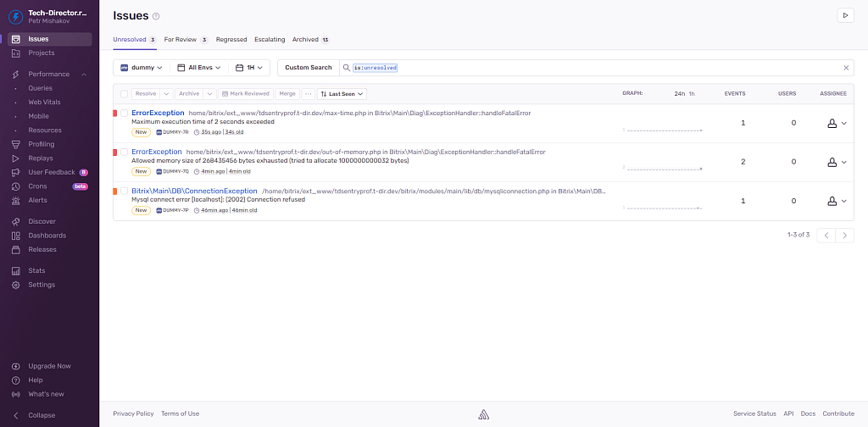The height and width of the screenshot is (427, 868).
Task: Collapse the Performance sidebar section
Action: [x=84, y=75]
